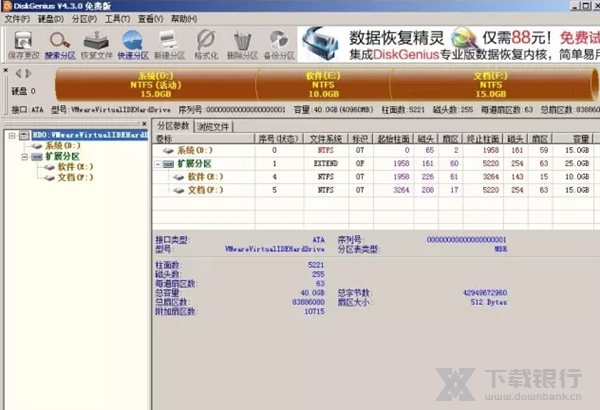Click the 42949672960 total bytes value

click(485, 293)
